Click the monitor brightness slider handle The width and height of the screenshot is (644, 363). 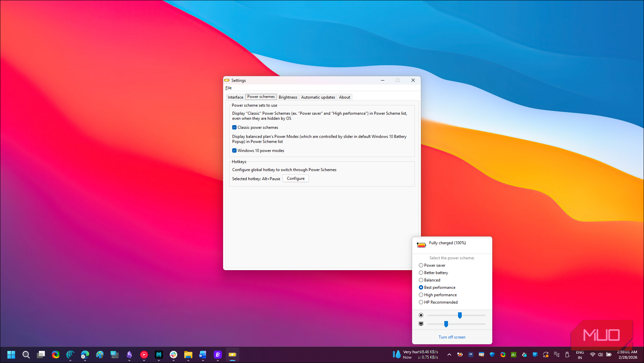(446, 324)
